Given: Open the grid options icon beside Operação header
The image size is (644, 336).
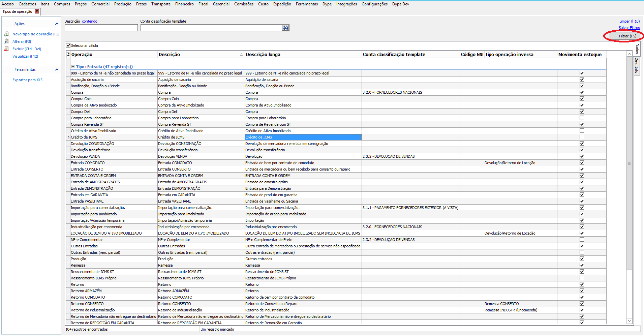Looking at the screenshot, I should tap(68, 54).
